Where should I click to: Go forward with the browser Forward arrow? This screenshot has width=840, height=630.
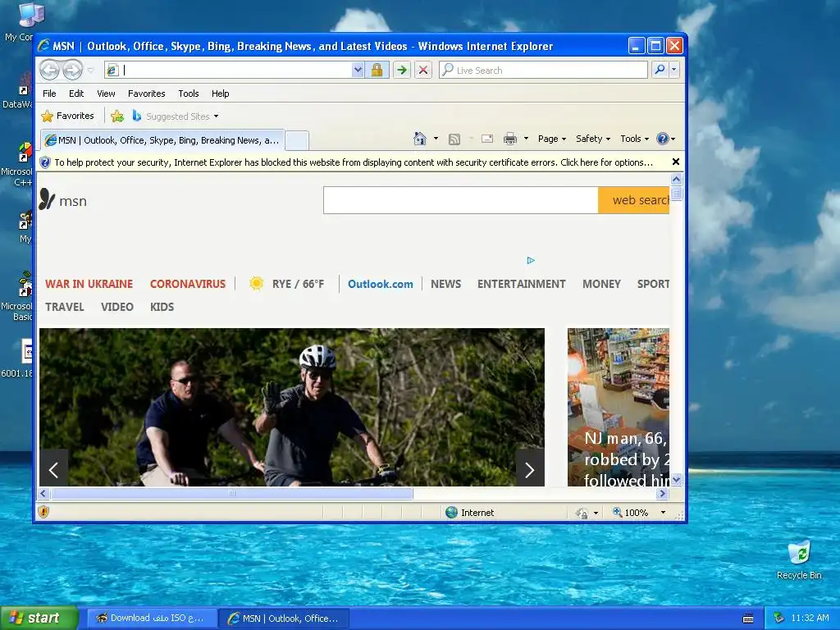[72, 71]
